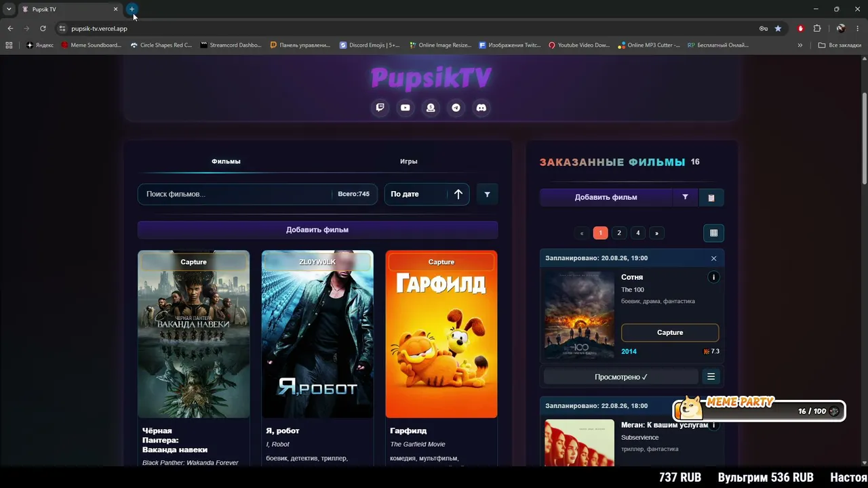Click the Всего:745 total count
This screenshot has width=868, height=488.
(354, 195)
